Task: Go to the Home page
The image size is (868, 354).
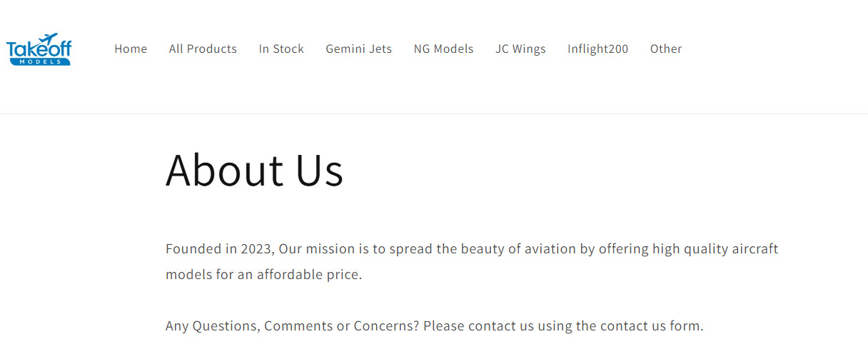Action: point(131,49)
